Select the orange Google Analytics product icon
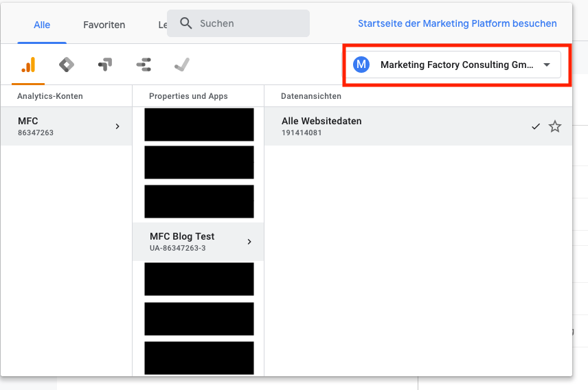The image size is (588, 390). click(x=28, y=65)
